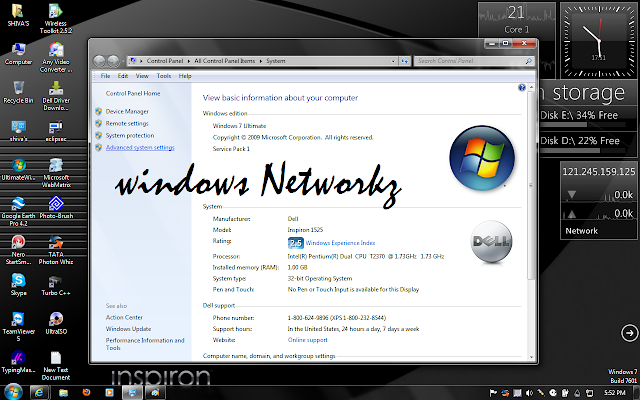Open Dell Driver Download desktop icon

click(56, 96)
